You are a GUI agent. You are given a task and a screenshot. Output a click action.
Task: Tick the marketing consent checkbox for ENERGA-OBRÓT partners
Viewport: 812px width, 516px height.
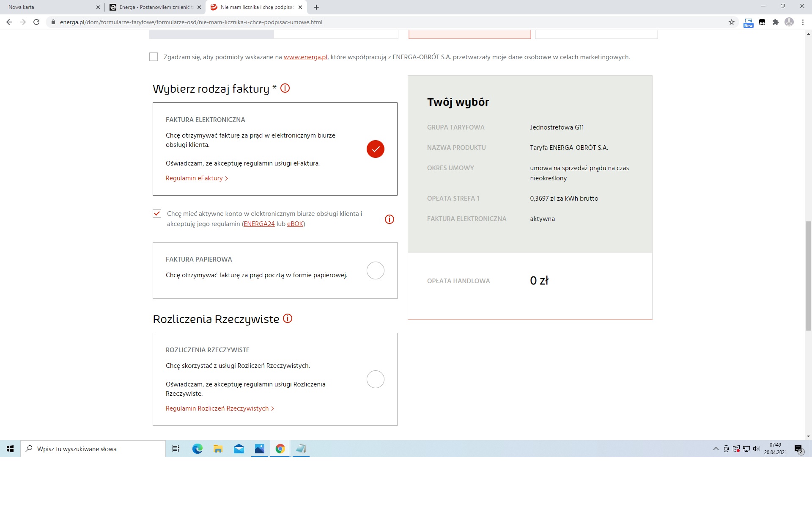[154, 57]
